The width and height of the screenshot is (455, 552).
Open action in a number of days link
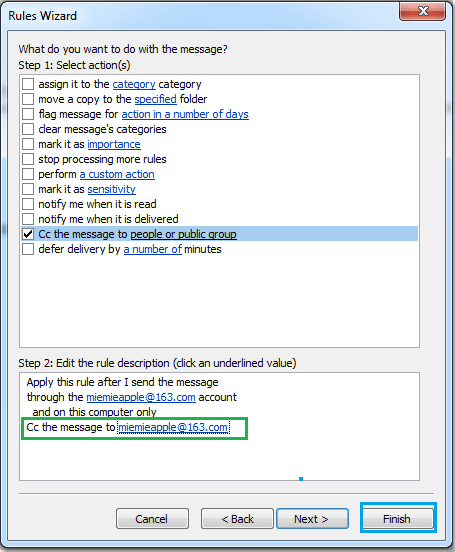(x=185, y=114)
